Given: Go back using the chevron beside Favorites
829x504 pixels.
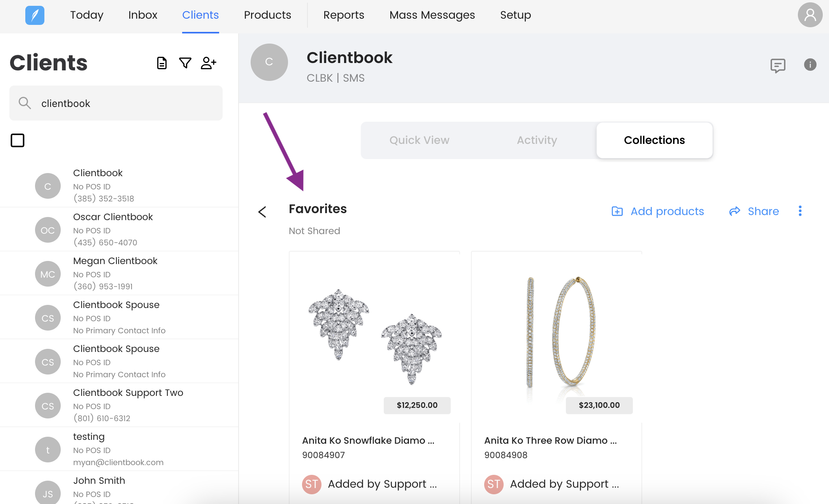Looking at the screenshot, I should click(262, 212).
